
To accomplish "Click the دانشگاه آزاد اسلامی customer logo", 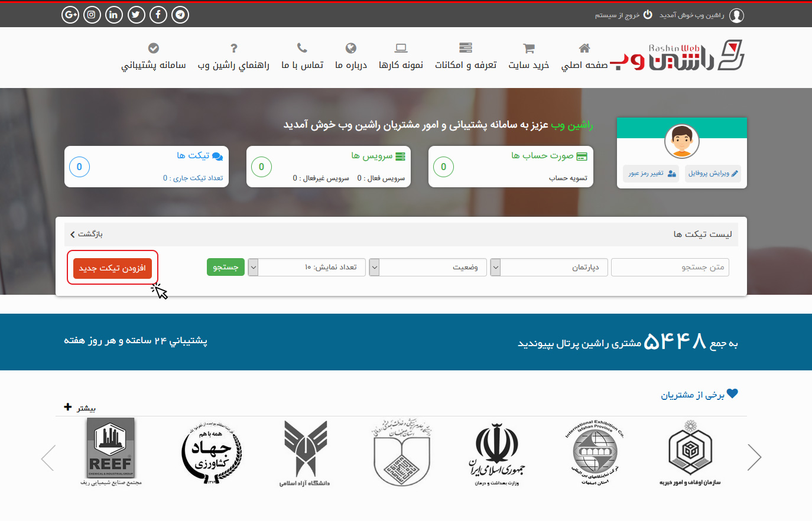I will (x=305, y=453).
